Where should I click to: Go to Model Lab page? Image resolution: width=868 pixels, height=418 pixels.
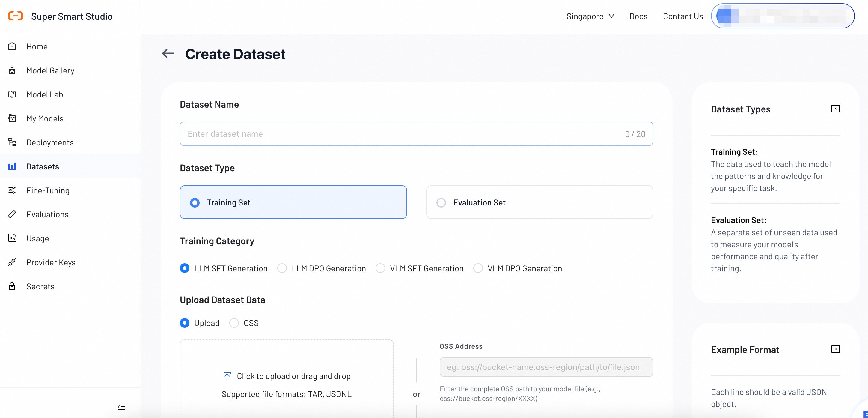pyautogui.click(x=70, y=94)
